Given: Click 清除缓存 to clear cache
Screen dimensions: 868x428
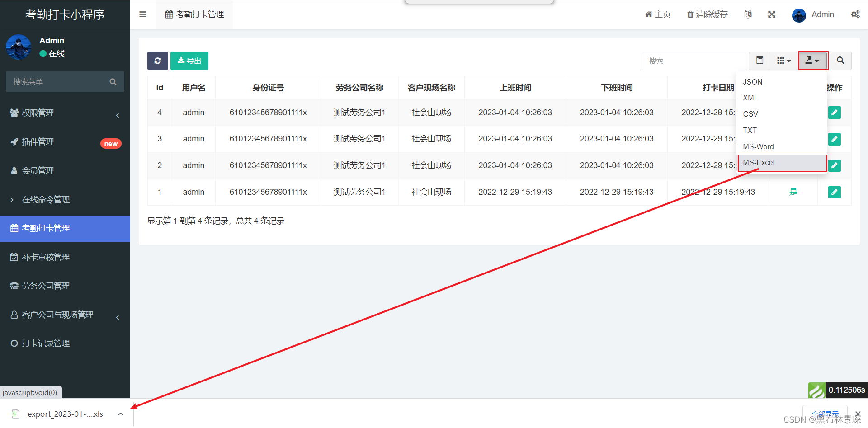Looking at the screenshot, I should tap(708, 14).
